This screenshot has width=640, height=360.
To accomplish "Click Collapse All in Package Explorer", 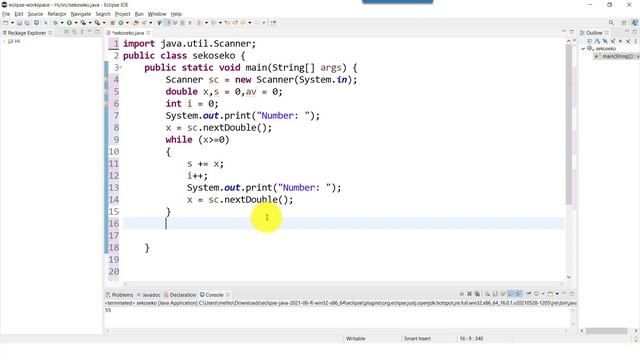I will coord(67,32).
